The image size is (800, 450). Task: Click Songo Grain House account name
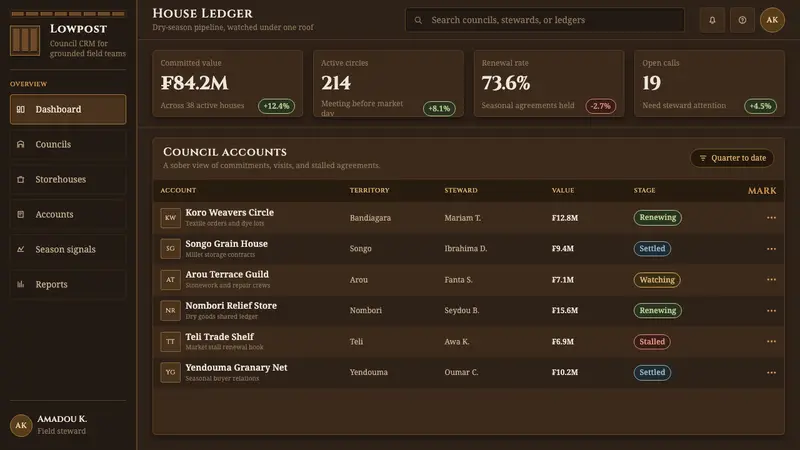(x=227, y=244)
